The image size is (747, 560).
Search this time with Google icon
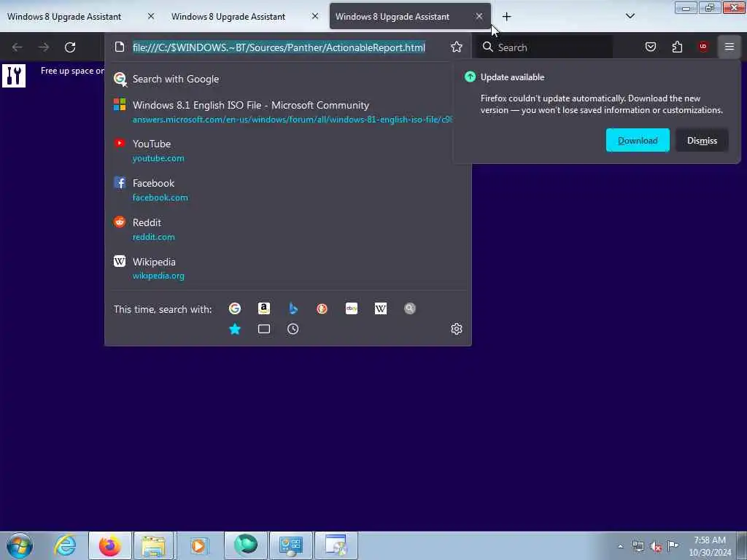(x=235, y=308)
